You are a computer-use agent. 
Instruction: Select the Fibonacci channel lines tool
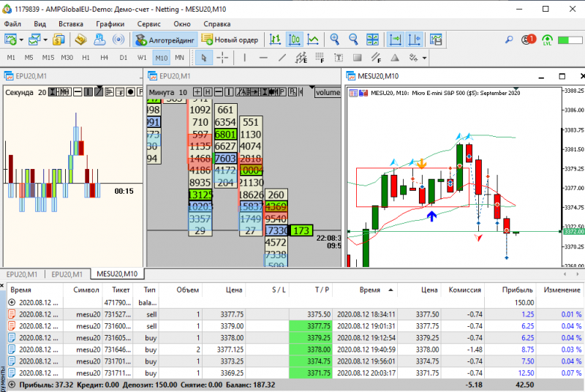pyautogui.click(x=376, y=58)
